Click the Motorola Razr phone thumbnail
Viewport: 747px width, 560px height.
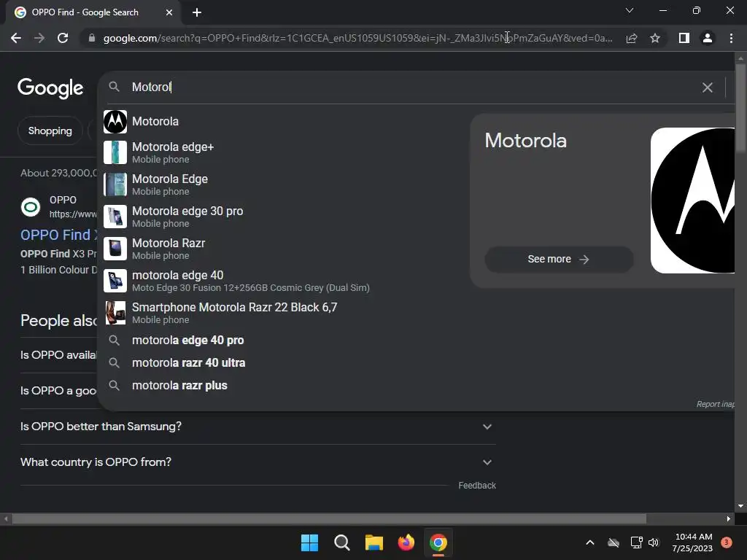point(115,249)
